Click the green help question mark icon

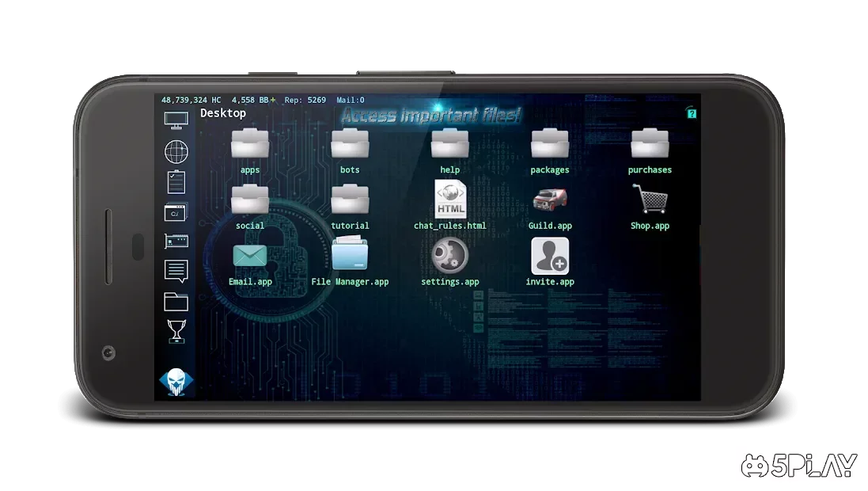pos(692,113)
